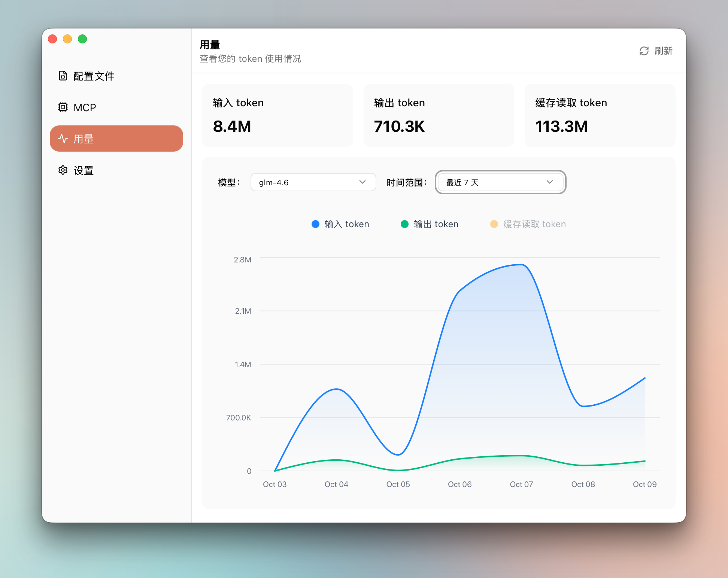Click the green 输出 token legend dot
The image size is (728, 578).
tap(404, 224)
